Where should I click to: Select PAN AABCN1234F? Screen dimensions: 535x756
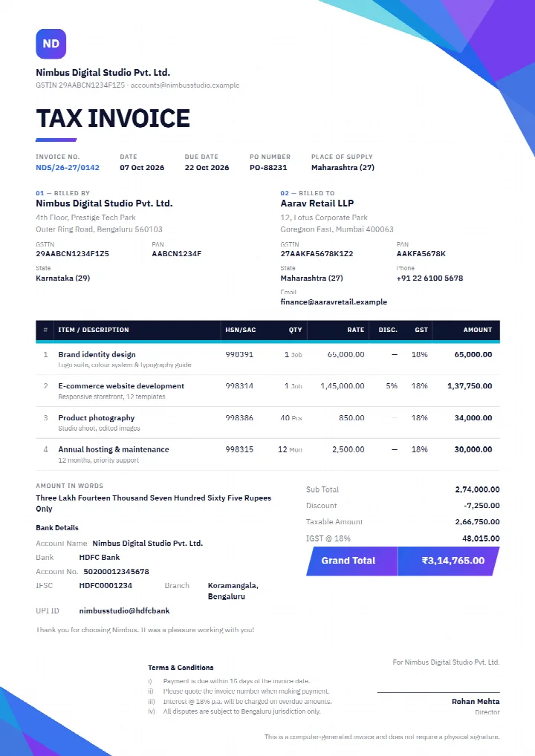click(x=177, y=253)
